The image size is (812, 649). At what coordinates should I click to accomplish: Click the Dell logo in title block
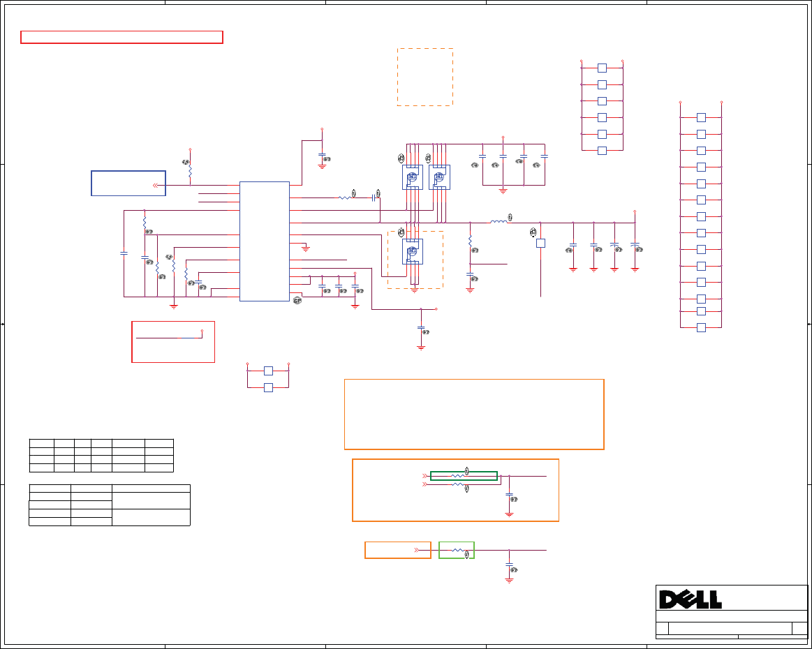691,599
